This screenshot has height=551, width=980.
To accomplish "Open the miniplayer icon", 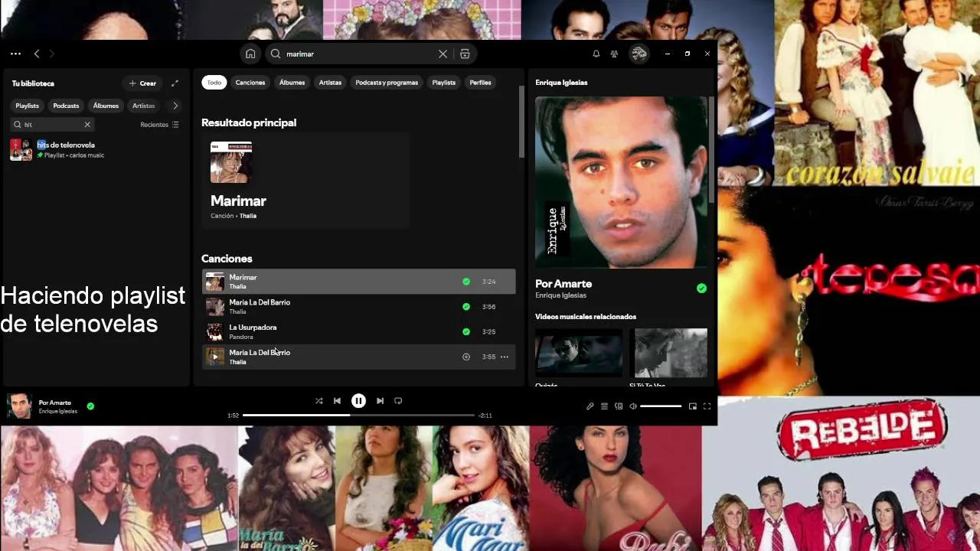I will 692,406.
